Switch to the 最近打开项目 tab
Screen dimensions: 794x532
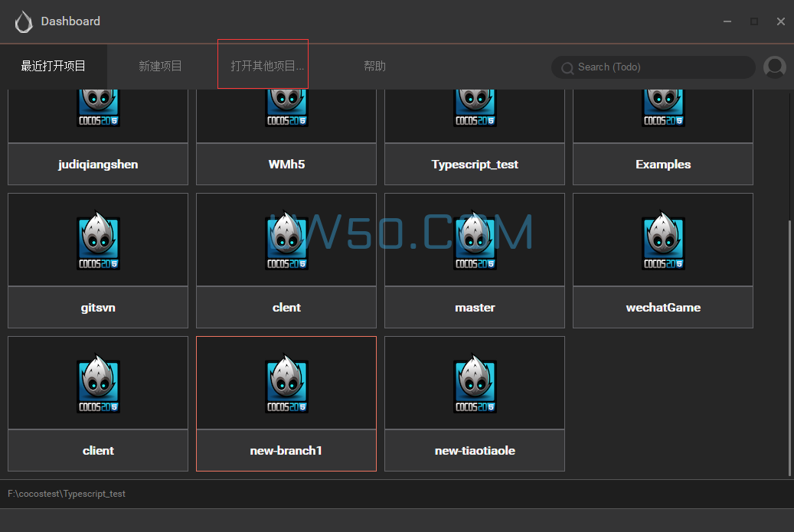pyautogui.click(x=54, y=67)
